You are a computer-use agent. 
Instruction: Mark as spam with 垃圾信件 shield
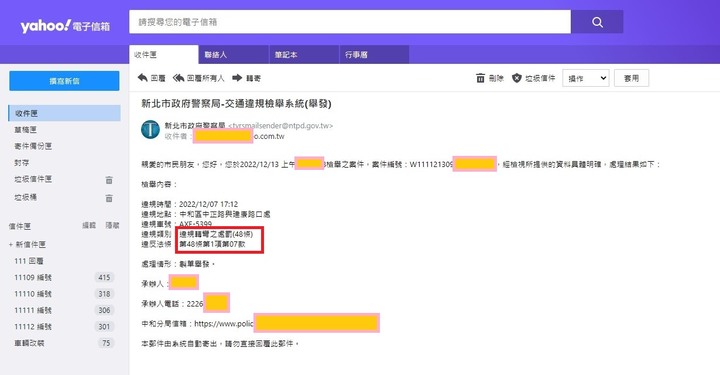click(x=534, y=78)
